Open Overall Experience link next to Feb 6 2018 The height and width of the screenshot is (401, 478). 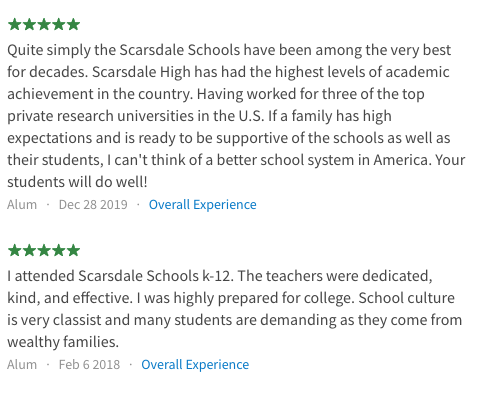pos(195,365)
